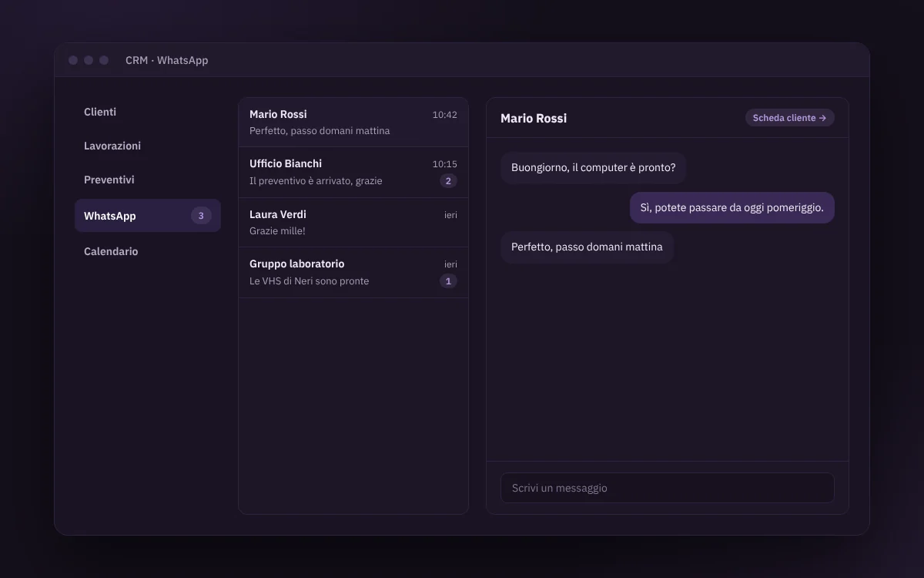Click the unread badge 1 on Gruppo laboratorio
Image resolution: width=924 pixels, height=578 pixels.
[448, 281]
